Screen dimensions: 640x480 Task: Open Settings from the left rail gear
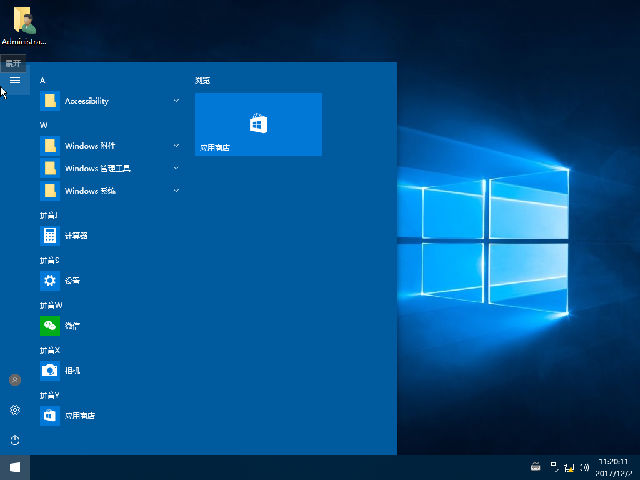pos(15,410)
